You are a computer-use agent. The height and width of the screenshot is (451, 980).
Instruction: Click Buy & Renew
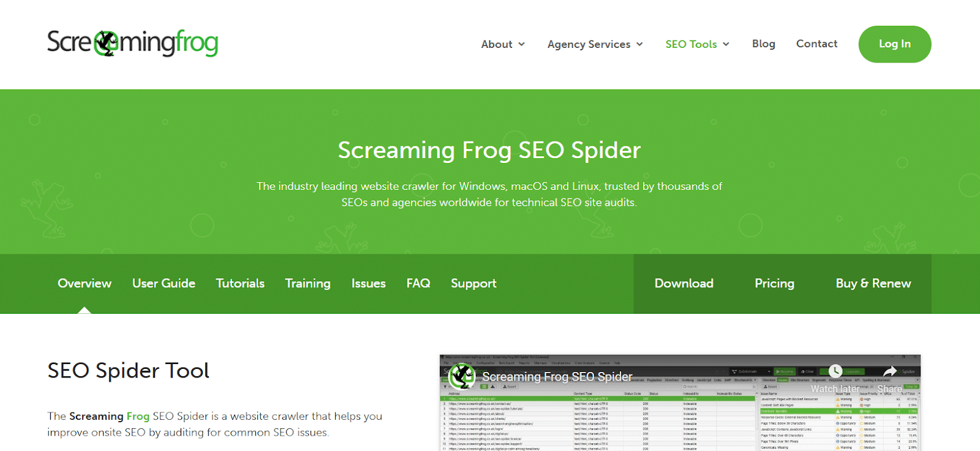coord(873,283)
